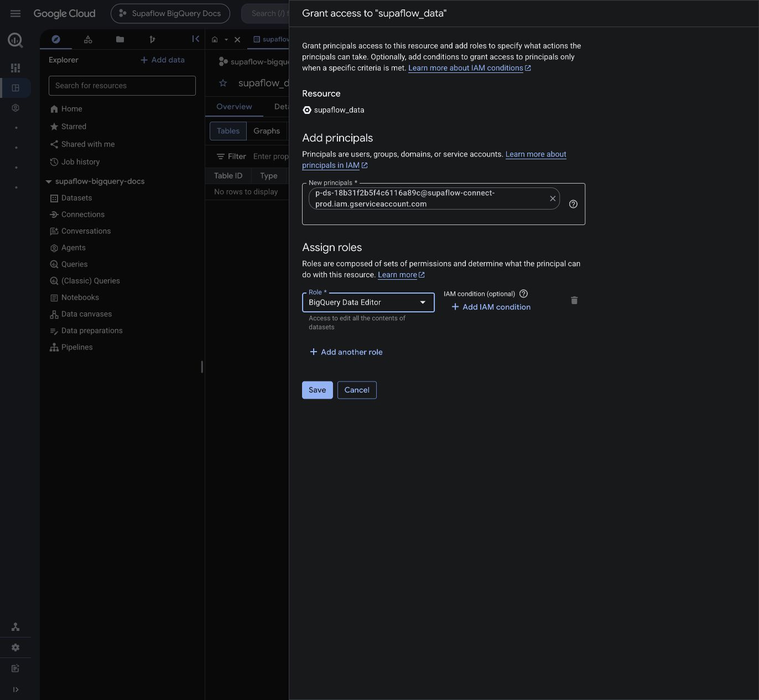759x700 pixels.
Task: Open the Explorer compass tab icon
Action: click(56, 39)
